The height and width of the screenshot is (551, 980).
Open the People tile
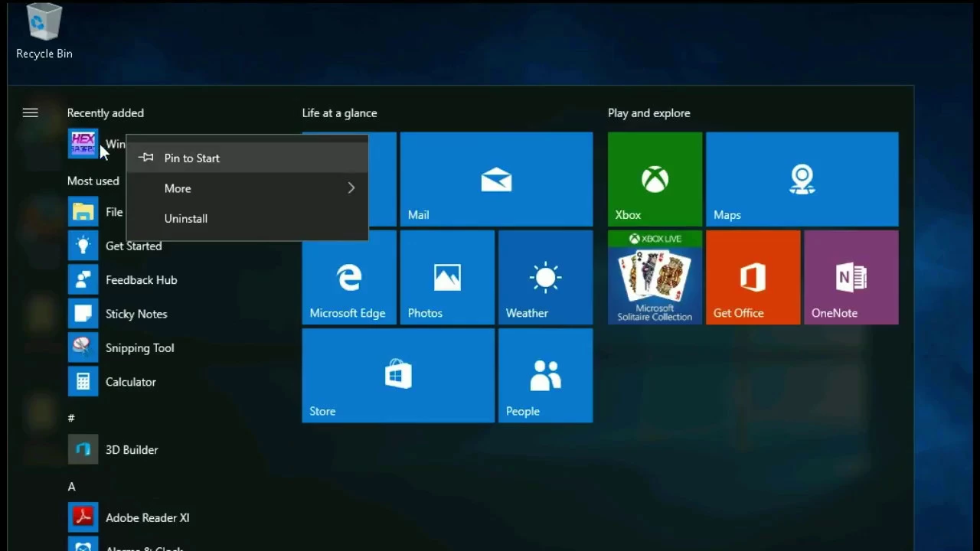[x=545, y=375]
